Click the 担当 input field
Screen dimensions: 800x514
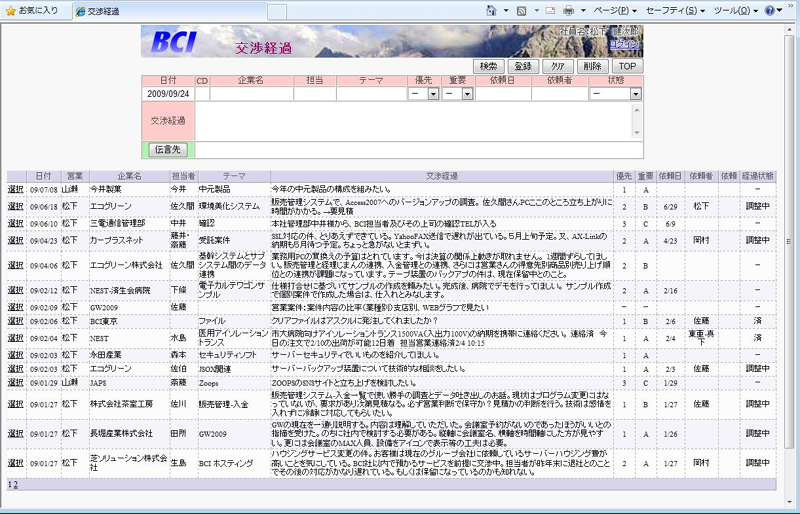[x=315, y=94]
